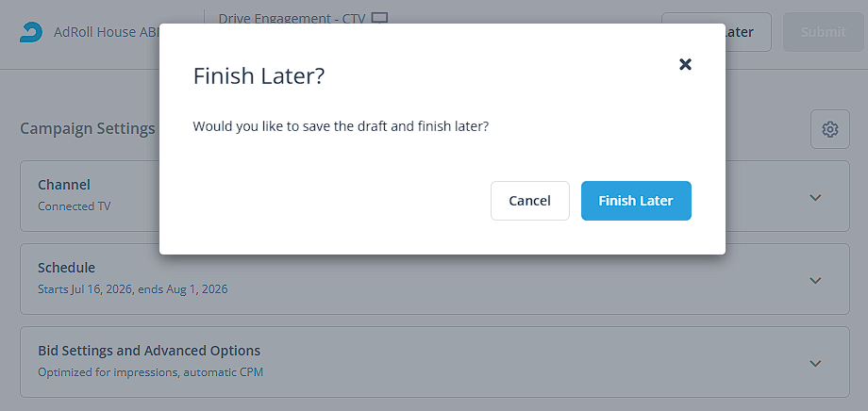Close the Finish Later dialog with X
868x411 pixels.
pos(685,64)
